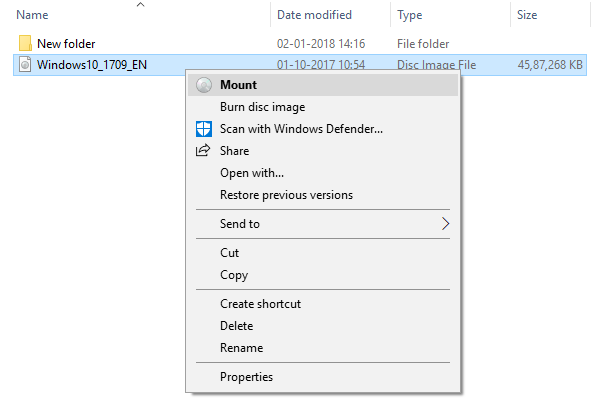
Task: Click the New folder yellow folder icon
Action: tap(25, 43)
